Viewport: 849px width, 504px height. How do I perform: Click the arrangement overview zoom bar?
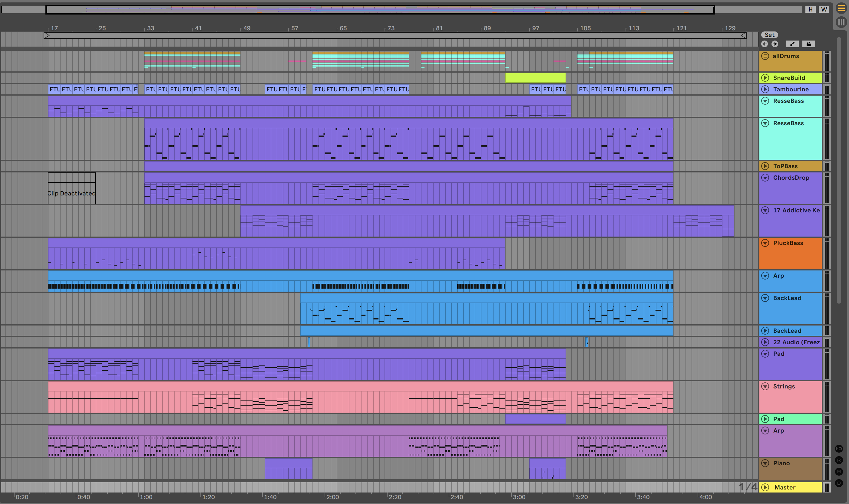380,9
